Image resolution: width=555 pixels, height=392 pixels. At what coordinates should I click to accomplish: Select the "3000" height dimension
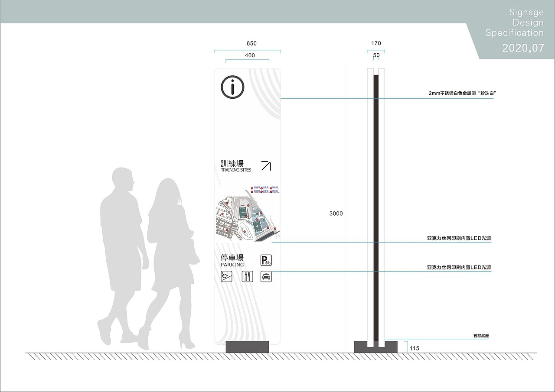[336, 214]
